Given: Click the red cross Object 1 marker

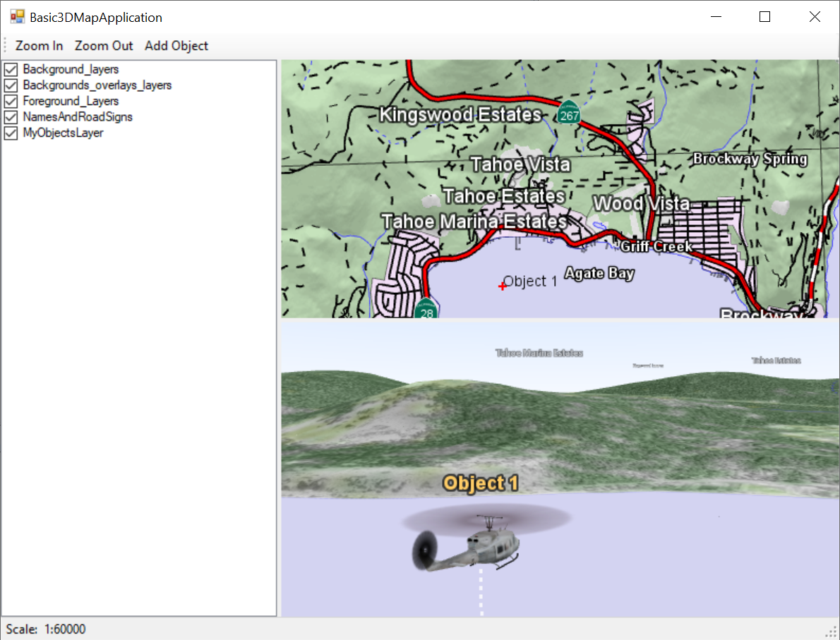Looking at the screenshot, I should pos(502,286).
